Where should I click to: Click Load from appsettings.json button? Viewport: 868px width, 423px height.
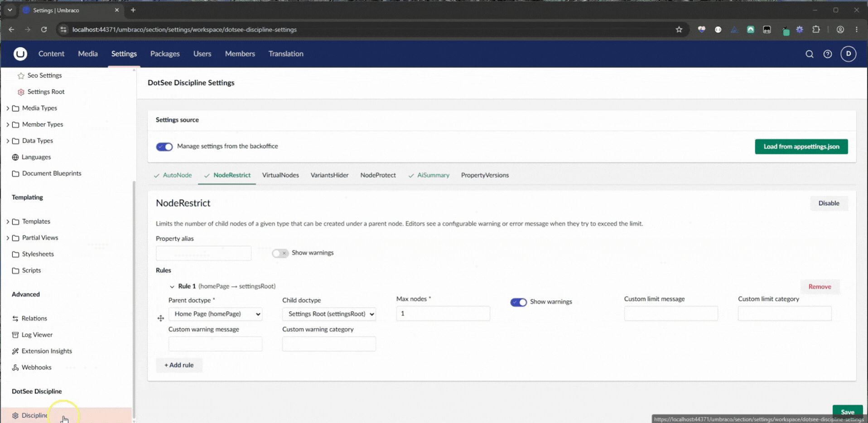[x=801, y=147]
